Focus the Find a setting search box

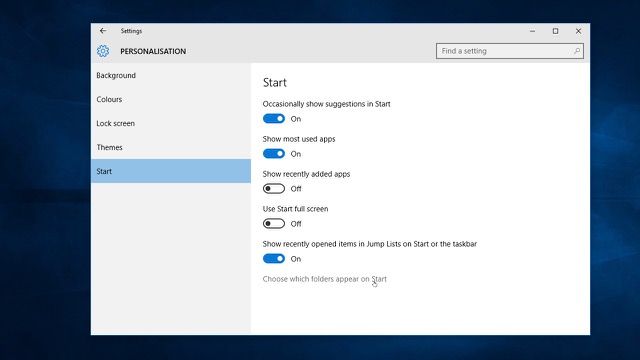tap(510, 51)
